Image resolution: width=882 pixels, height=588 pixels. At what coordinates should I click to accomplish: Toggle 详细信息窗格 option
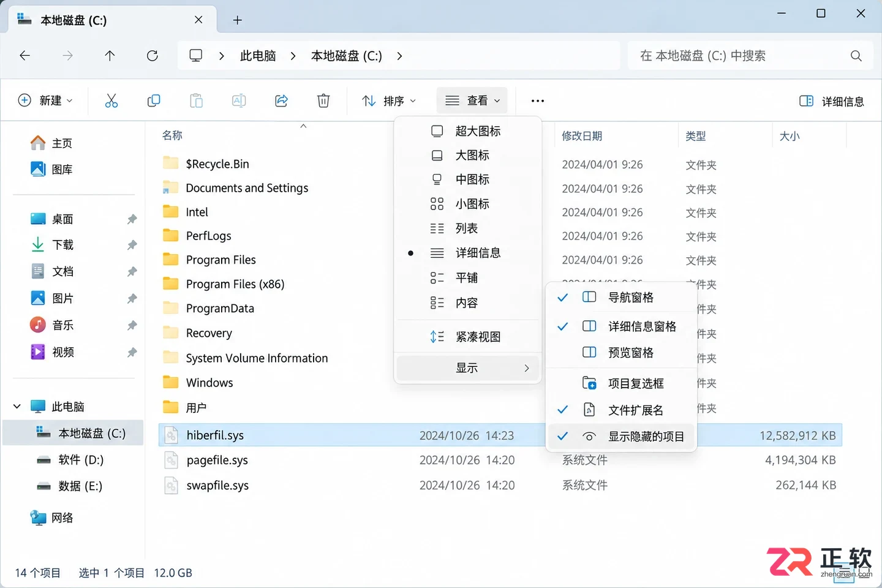621,326
